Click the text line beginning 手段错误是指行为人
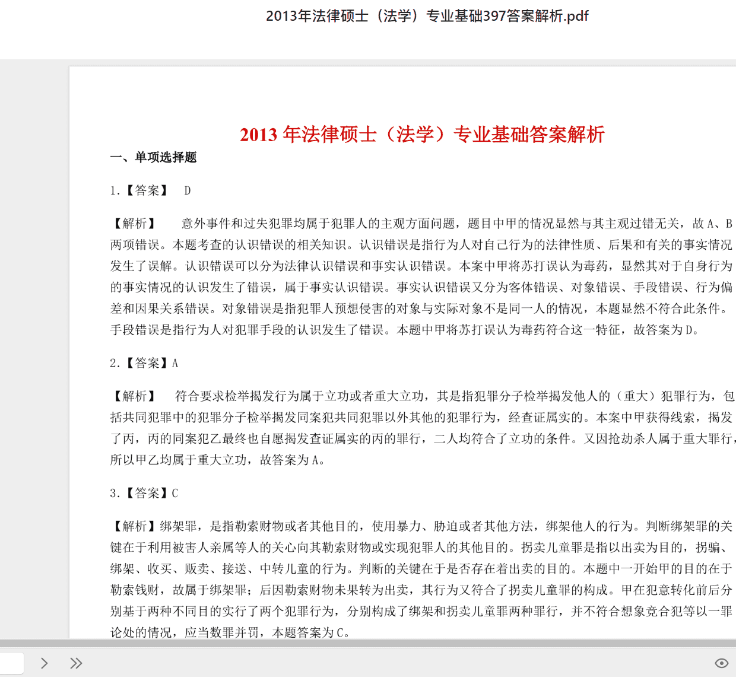The image size is (736, 700). (x=405, y=330)
